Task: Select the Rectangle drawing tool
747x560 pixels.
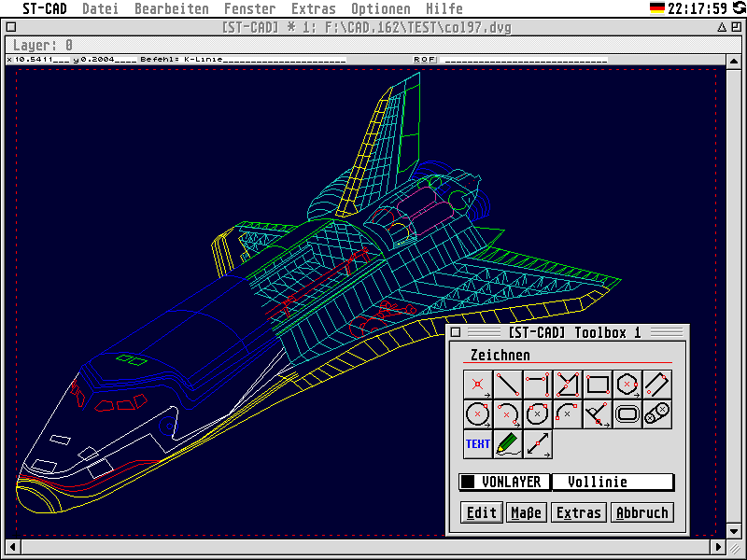Action: [597, 383]
